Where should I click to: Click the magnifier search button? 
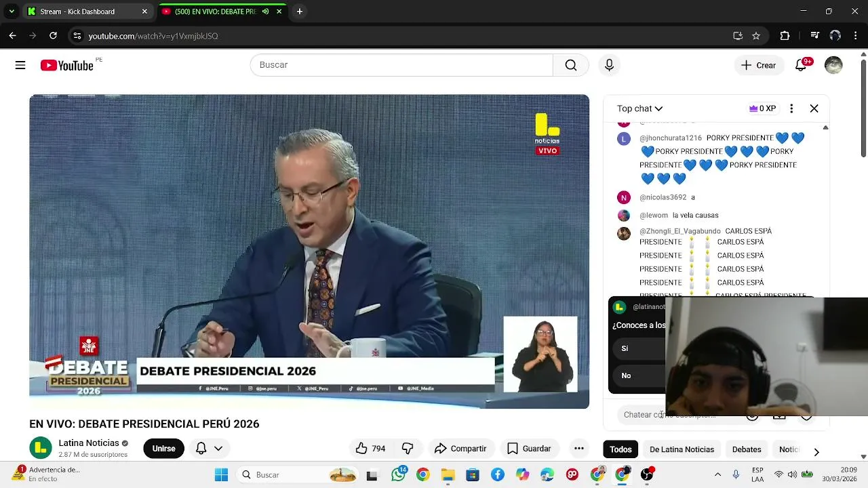pos(571,65)
